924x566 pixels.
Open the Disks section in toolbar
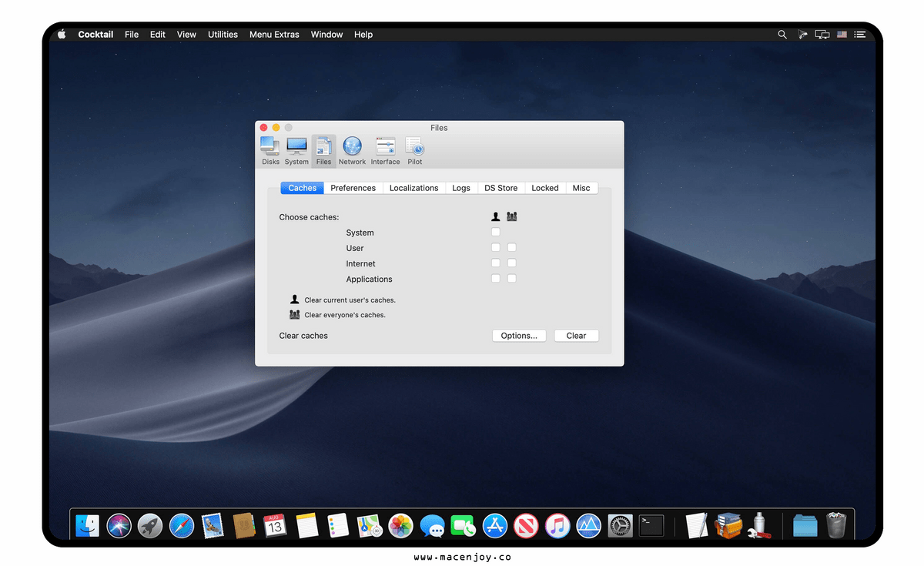pyautogui.click(x=270, y=150)
